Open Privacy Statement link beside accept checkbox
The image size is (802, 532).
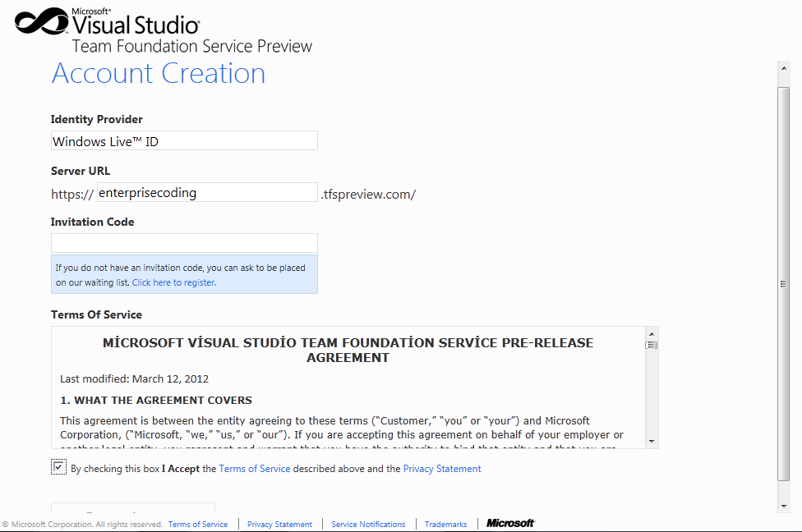(442, 469)
